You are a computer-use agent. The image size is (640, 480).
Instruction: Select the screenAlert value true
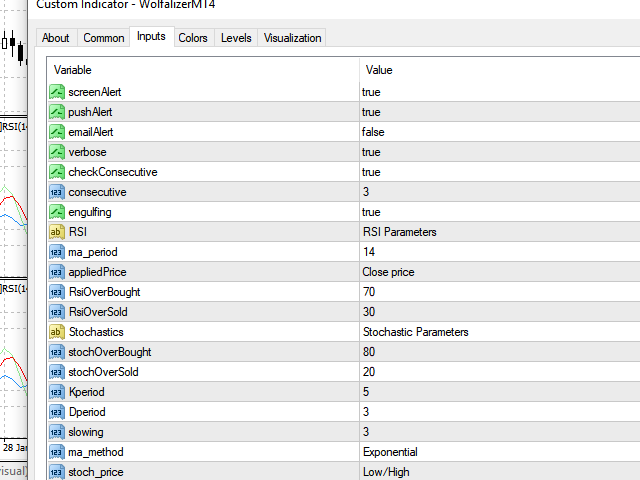tap(371, 92)
